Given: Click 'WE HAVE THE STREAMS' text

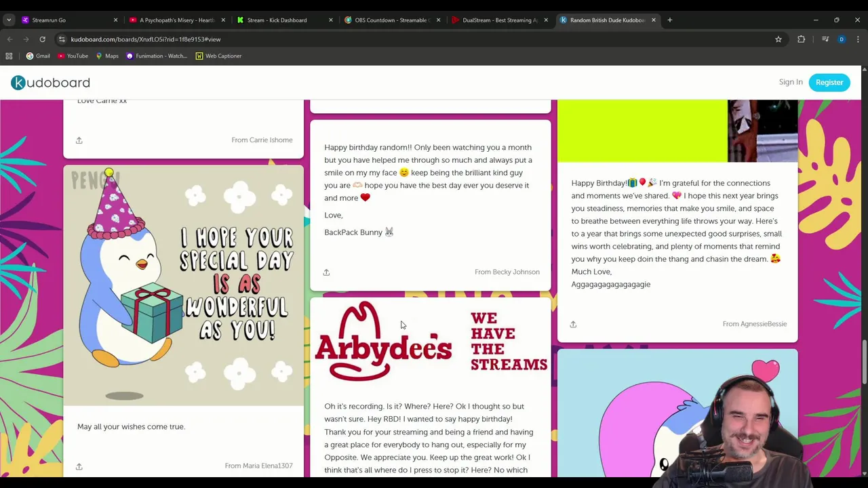Looking at the screenshot, I should coord(509,342).
